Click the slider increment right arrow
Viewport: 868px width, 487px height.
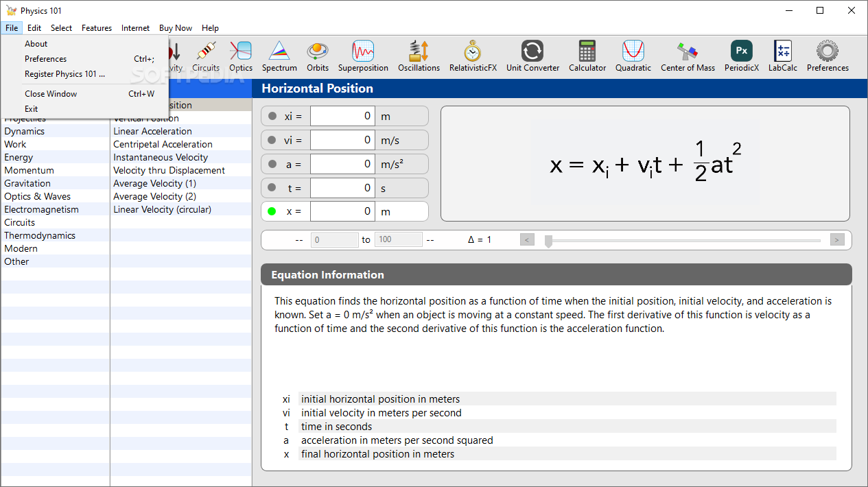[837, 239]
